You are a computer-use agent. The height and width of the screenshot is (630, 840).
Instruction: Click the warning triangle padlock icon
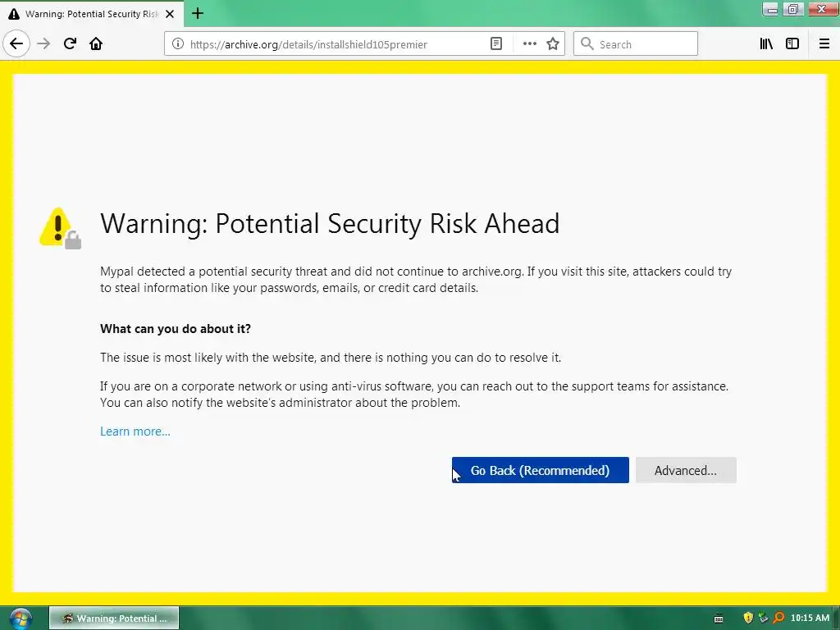(60, 228)
